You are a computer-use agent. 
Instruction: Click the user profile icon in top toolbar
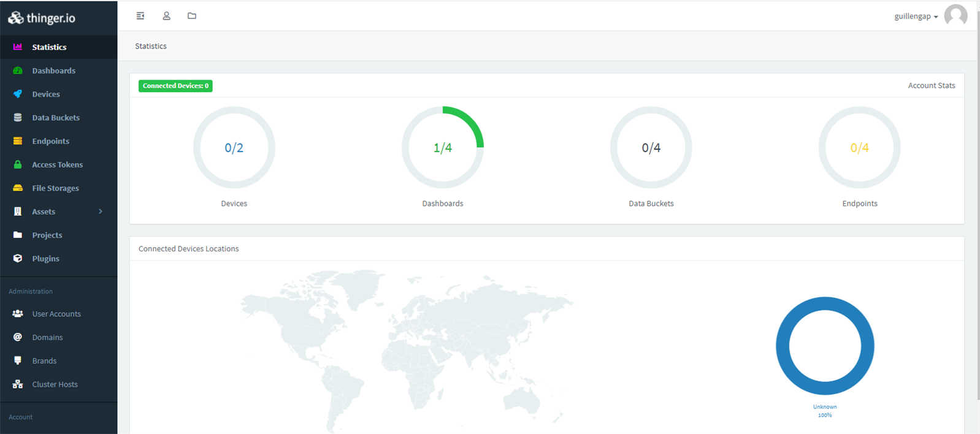pos(166,16)
